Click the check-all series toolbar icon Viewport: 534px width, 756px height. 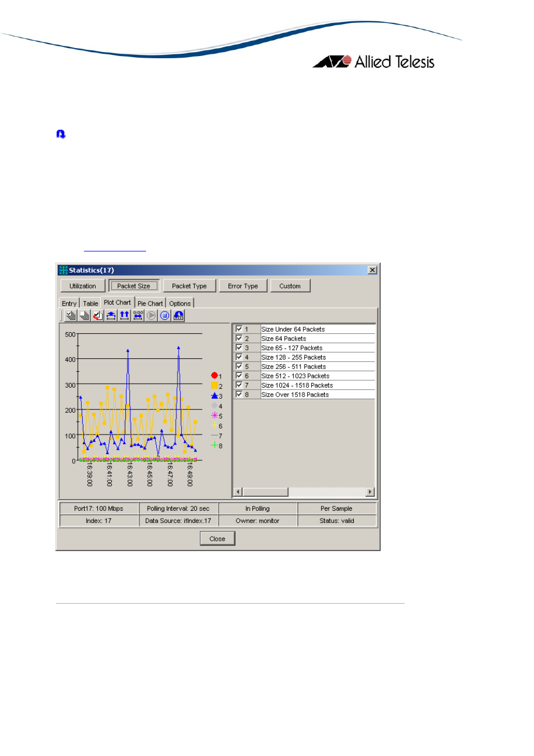pos(71,316)
